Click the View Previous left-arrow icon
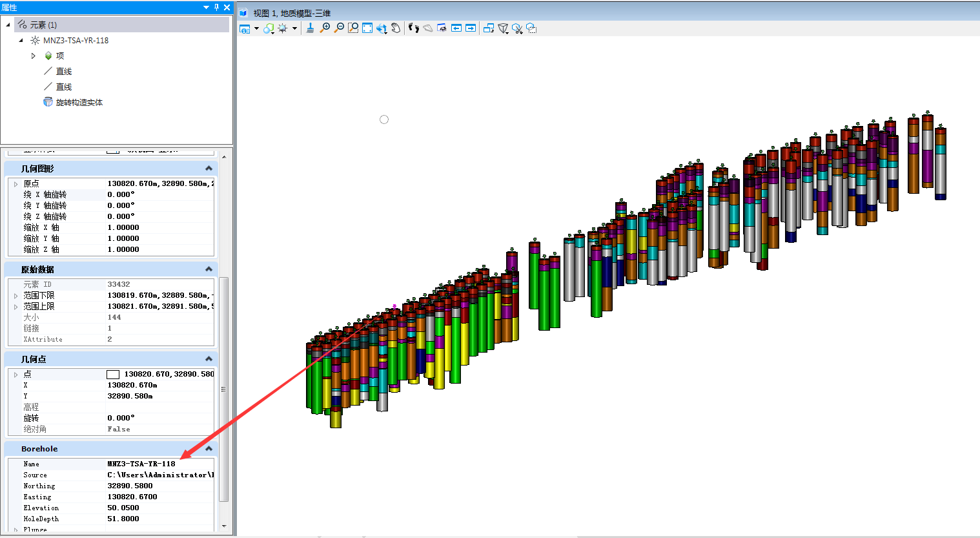This screenshot has width=980, height=538. click(456, 28)
